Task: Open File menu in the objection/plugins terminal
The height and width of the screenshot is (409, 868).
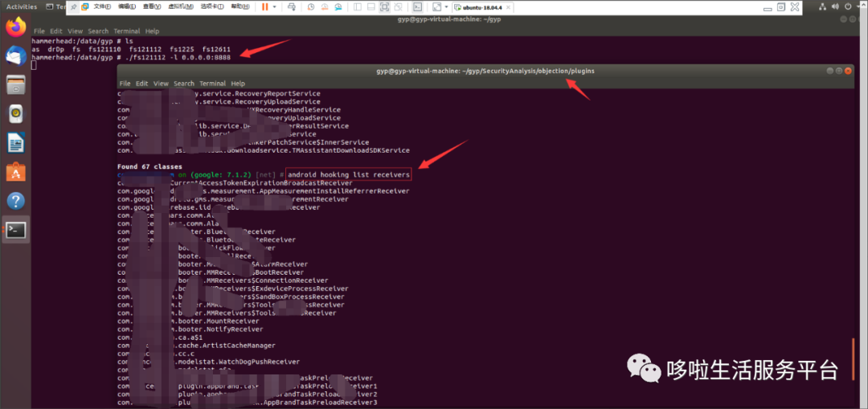Action: click(x=125, y=84)
